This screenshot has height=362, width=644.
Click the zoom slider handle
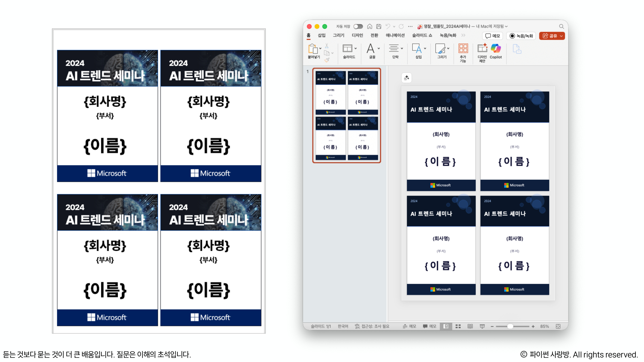pos(510,326)
